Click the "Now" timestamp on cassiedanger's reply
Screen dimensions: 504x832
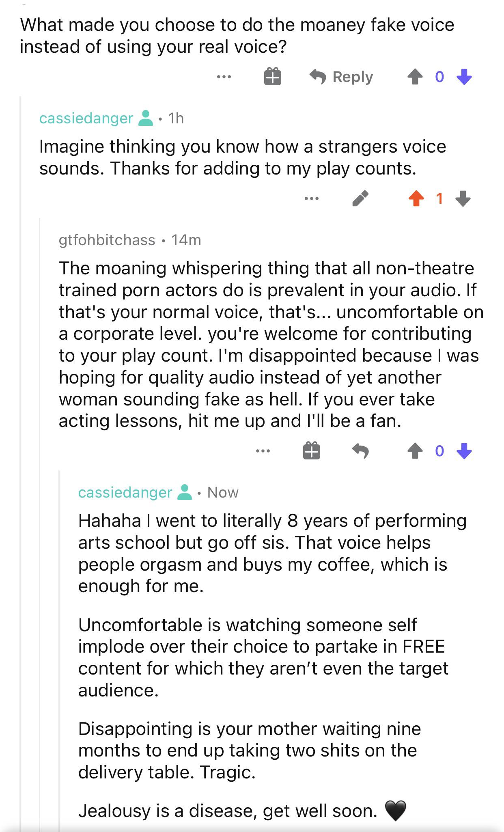223,492
